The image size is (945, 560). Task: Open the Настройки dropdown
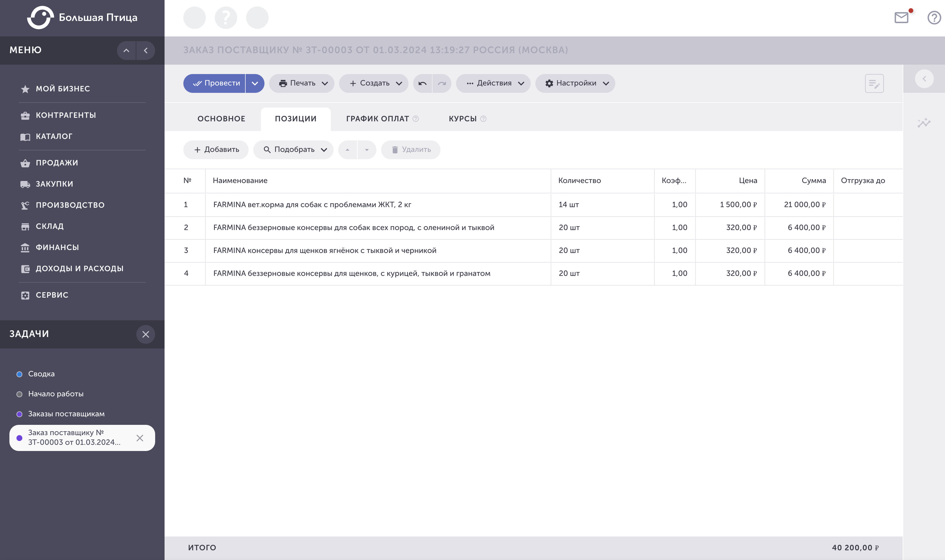click(x=575, y=83)
